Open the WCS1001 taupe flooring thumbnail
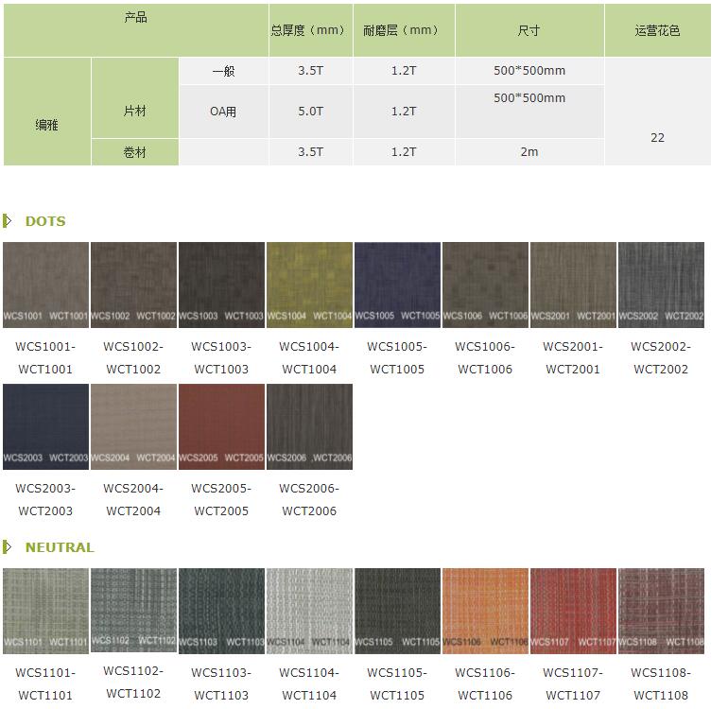Viewport: 728px width, 709px height. (x=45, y=285)
